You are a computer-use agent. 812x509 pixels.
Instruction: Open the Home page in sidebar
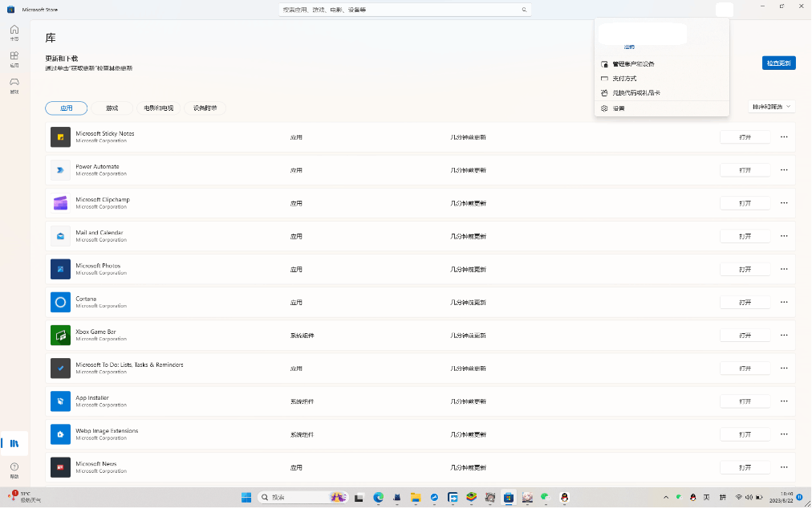pyautogui.click(x=14, y=33)
